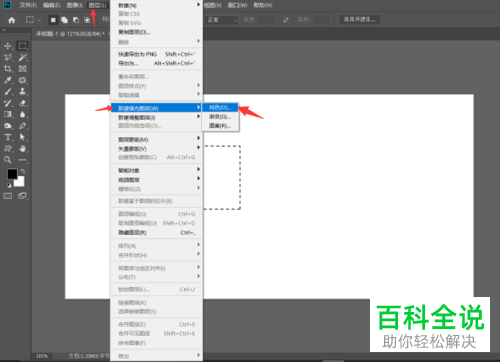Select the Eraser tool
Image resolution: width=500 pixels, height=362 pixels.
[22, 103]
